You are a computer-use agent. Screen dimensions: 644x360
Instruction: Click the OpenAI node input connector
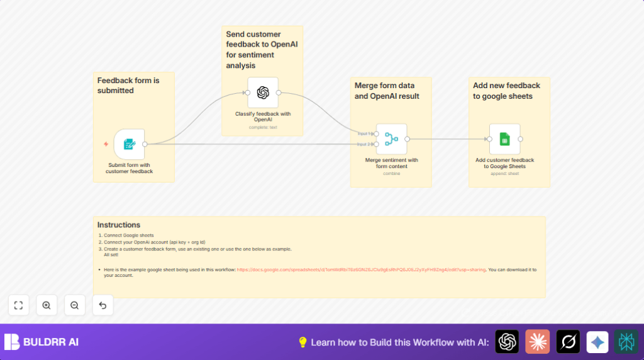248,93
